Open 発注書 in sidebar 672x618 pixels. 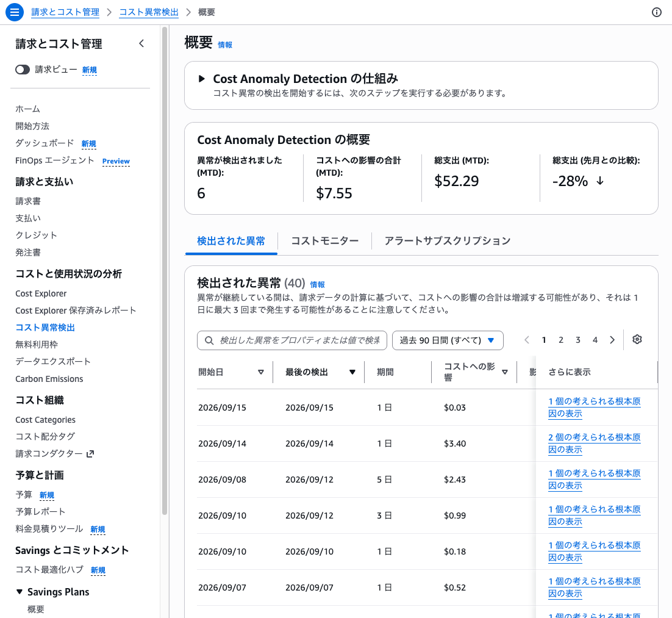(28, 252)
